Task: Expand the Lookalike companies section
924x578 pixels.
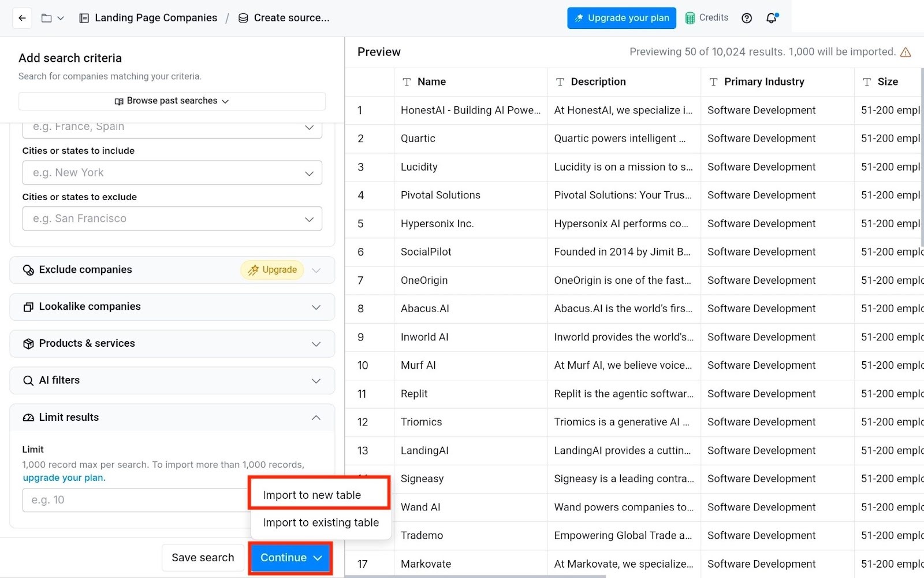Action: [172, 307]
